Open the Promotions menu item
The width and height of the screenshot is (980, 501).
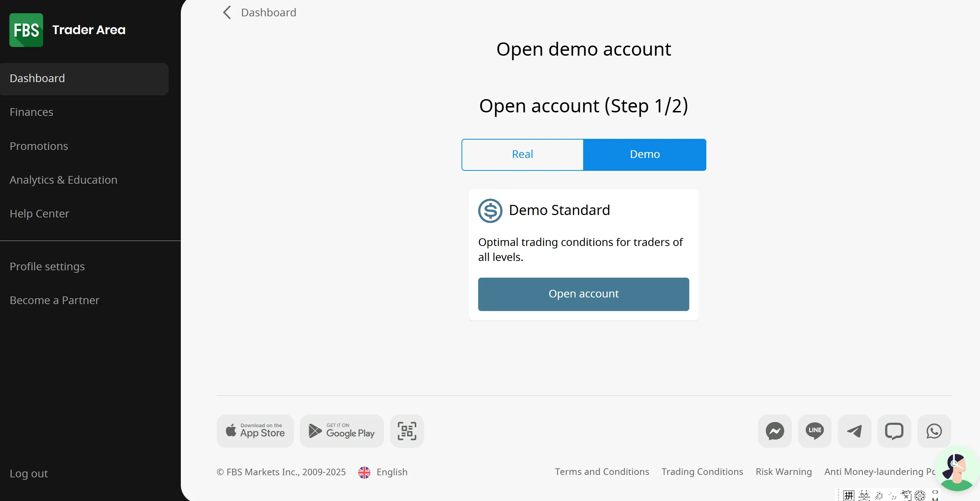(x=39, y=146)
